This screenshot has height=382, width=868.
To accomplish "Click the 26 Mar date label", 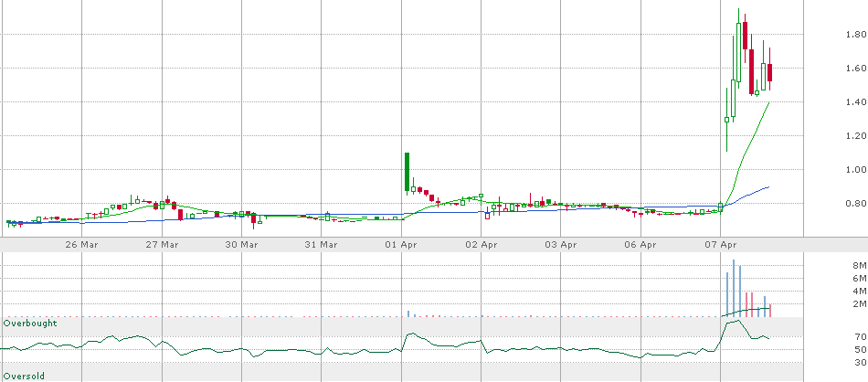I will point(81,244).
